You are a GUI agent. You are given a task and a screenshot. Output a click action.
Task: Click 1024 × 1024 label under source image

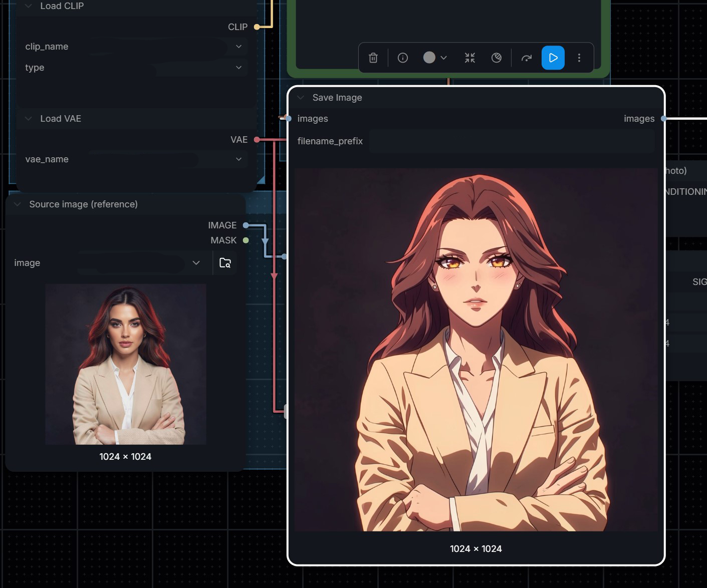point(125,457)
